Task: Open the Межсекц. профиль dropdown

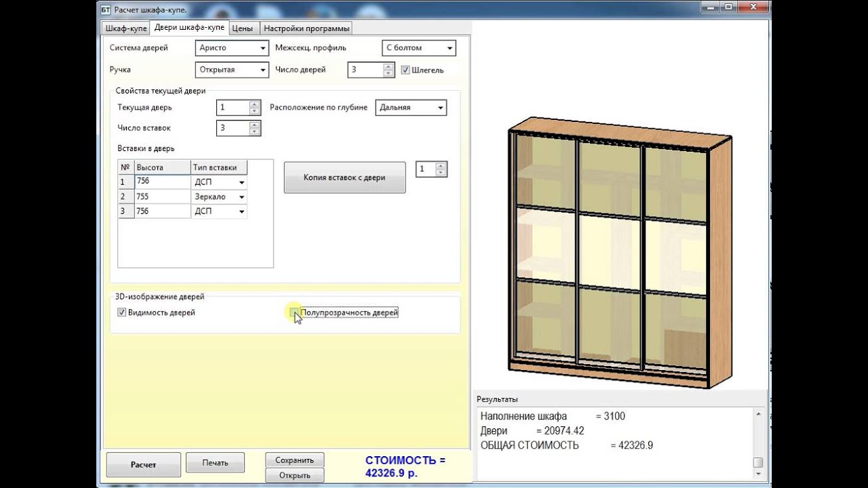Action: [418, 48]
